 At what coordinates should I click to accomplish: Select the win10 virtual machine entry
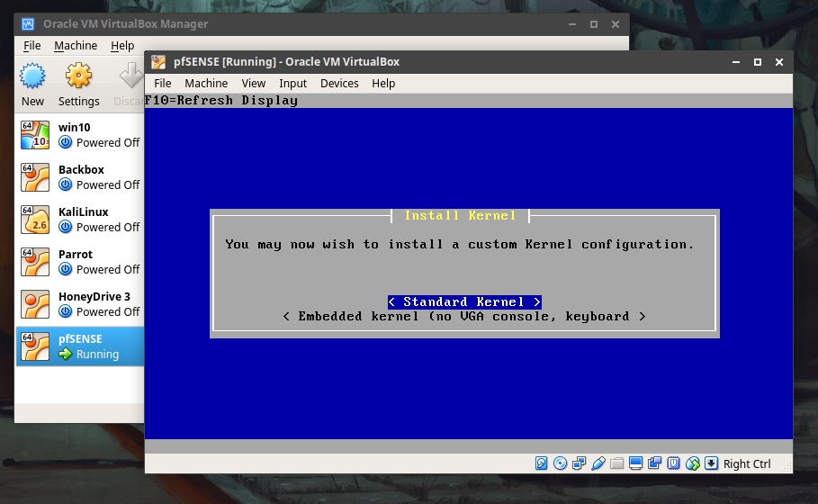(80, 135)
